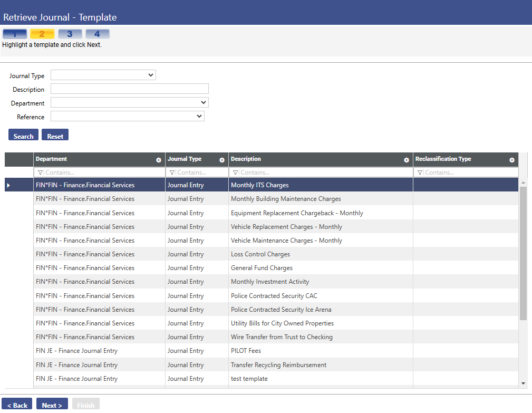The height and width of the screenshot is (413, 532).
Task: Select Vehicle Maintenance Charges - Monthly row
Action: 262,241
